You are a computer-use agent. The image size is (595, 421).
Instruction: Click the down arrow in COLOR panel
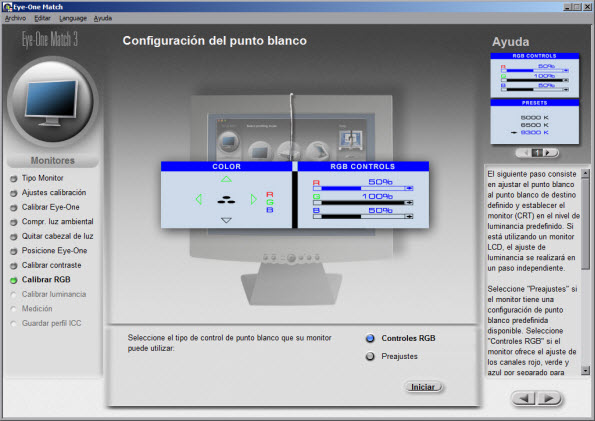[226, 220]
